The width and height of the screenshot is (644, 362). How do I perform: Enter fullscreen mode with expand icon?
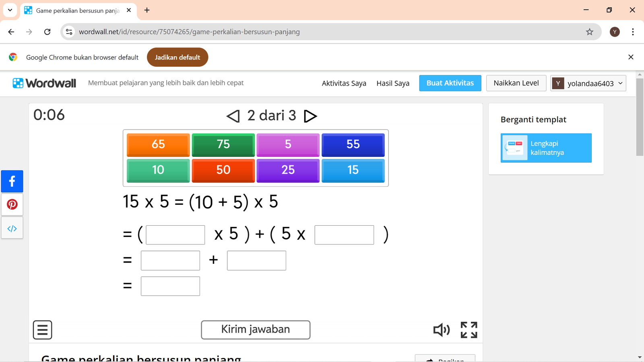469,330
